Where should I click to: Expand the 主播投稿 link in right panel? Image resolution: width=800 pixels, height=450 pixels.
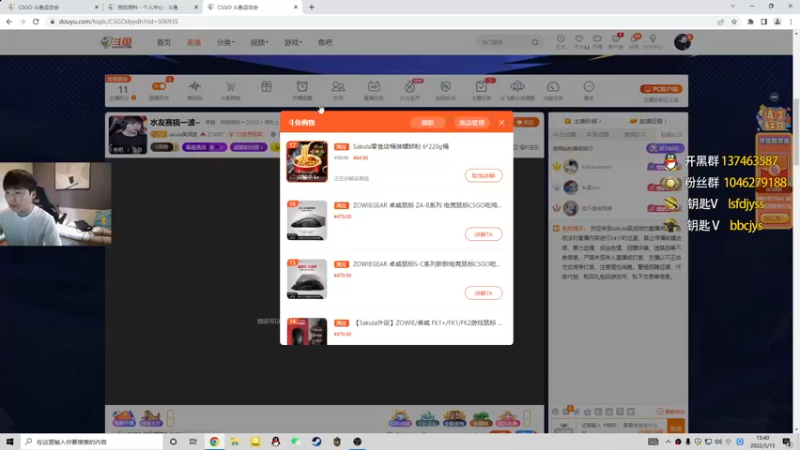click(x=583, y=121)
